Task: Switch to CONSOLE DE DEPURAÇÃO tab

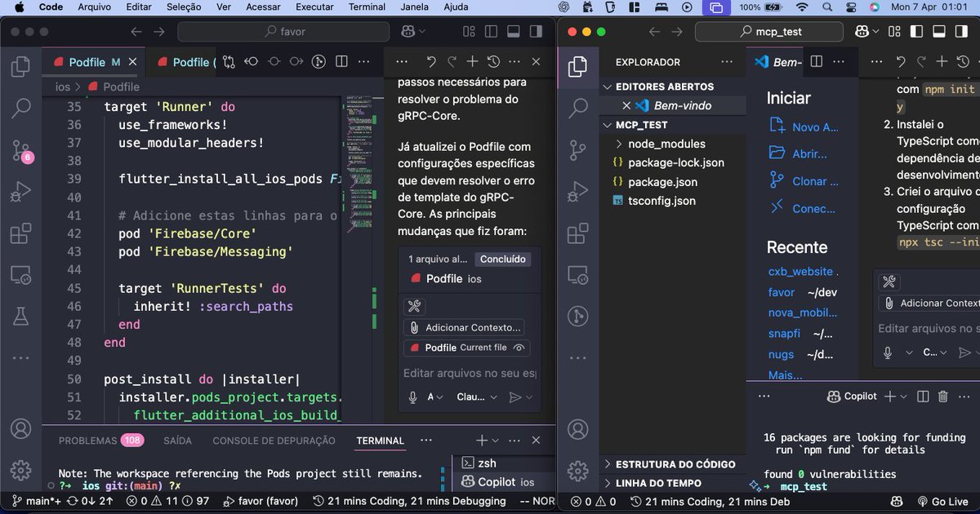Action: pyautogui.click(x=274, y=441)
